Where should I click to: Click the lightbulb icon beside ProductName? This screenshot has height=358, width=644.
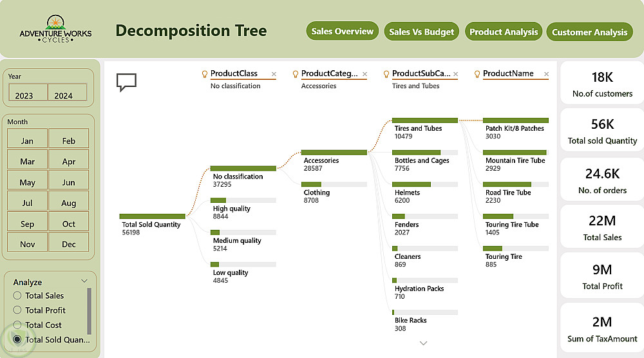tap(477, 74)
